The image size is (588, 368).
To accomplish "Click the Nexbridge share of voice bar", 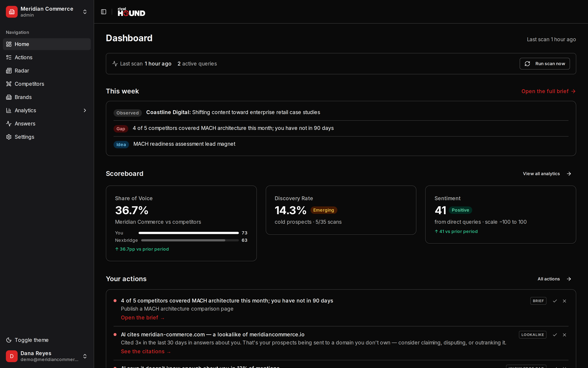I will coord(190,240).
